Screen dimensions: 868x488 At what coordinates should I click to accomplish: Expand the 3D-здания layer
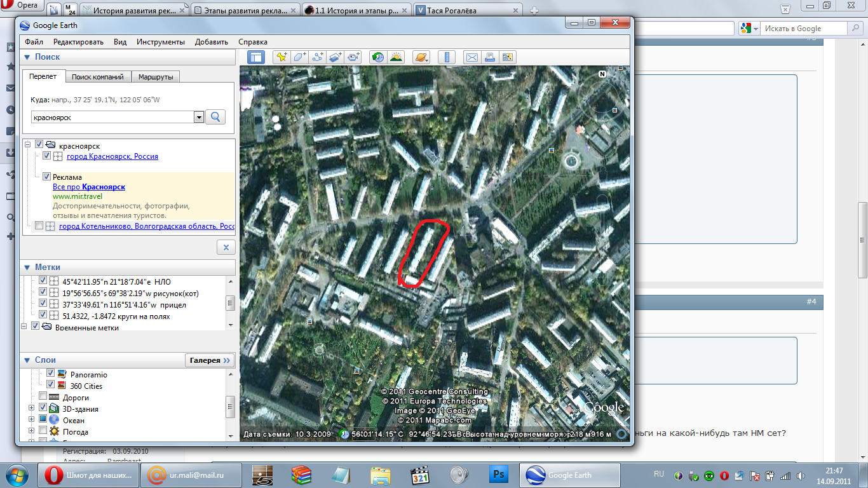point(31,409)
